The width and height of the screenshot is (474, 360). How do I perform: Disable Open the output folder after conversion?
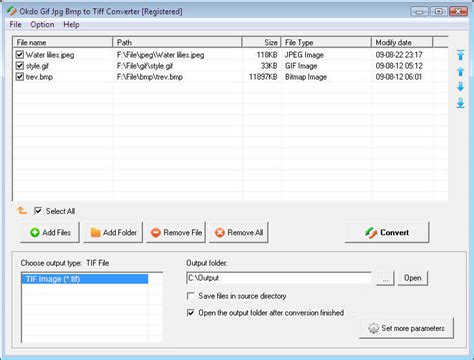tap(191, 313)
